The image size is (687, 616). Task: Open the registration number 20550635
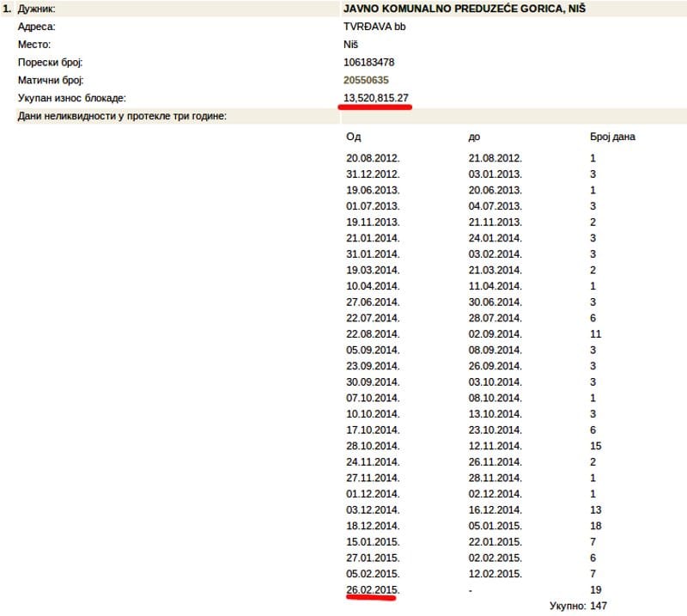365,80
